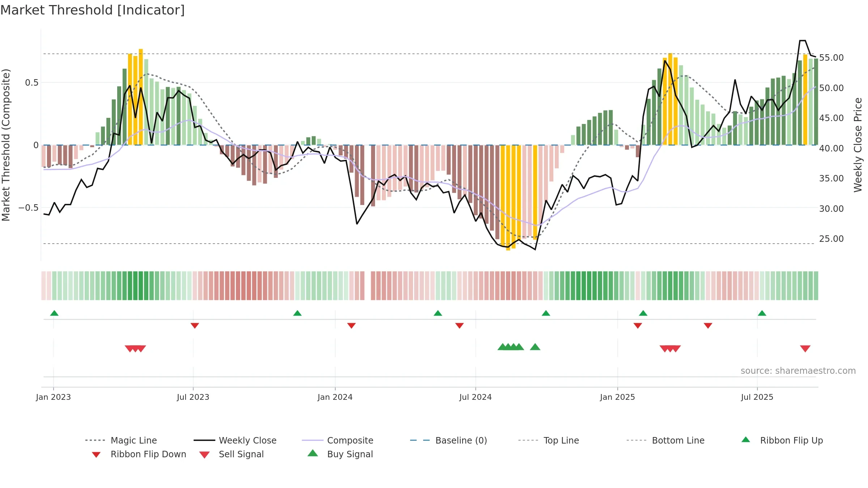This screenshot has width=868, height=488.
Task: Toggle the Composite legend entry
Action: pos(337,440)
